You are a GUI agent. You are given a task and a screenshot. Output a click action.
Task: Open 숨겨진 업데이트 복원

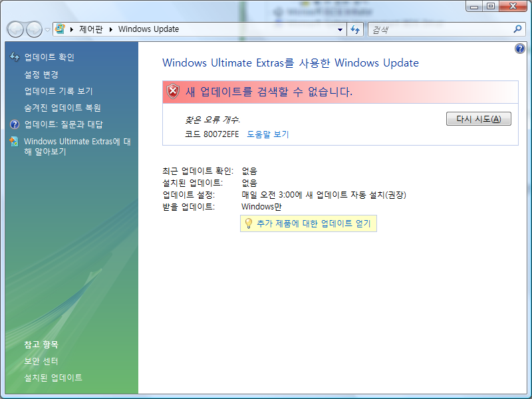[63, 108]
